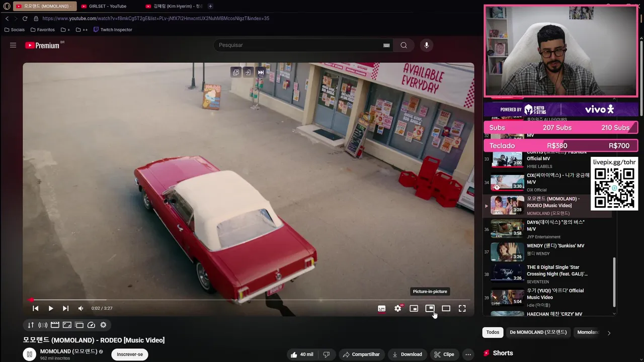644x362 pixels.
Task: Switch to the GIRLSET - YouTube tab
Action: 107,6
